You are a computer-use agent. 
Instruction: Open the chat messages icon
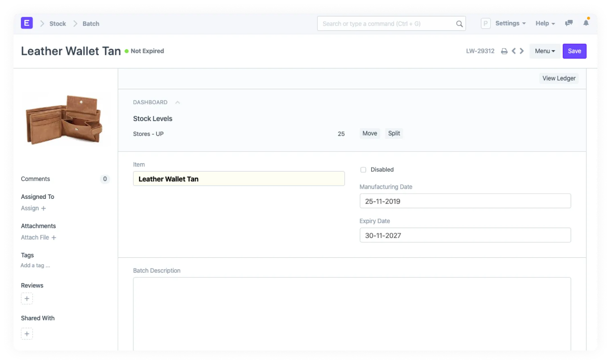click(x=569, y=23)
